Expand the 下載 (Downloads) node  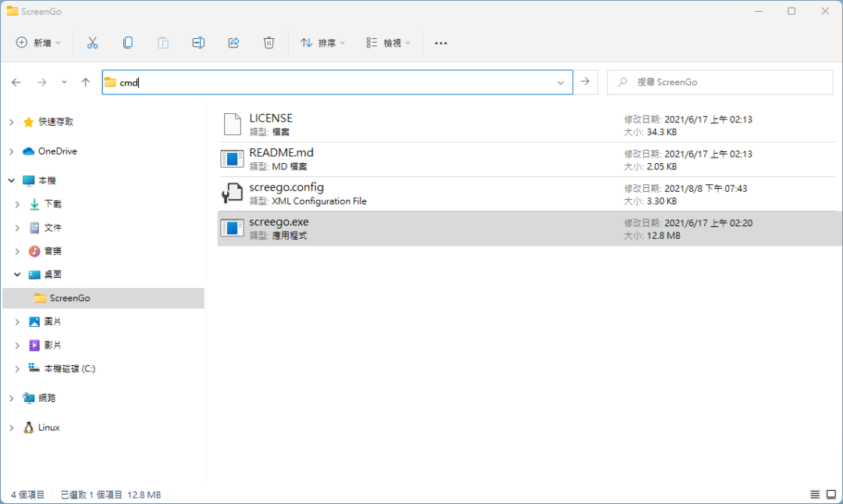17,204
